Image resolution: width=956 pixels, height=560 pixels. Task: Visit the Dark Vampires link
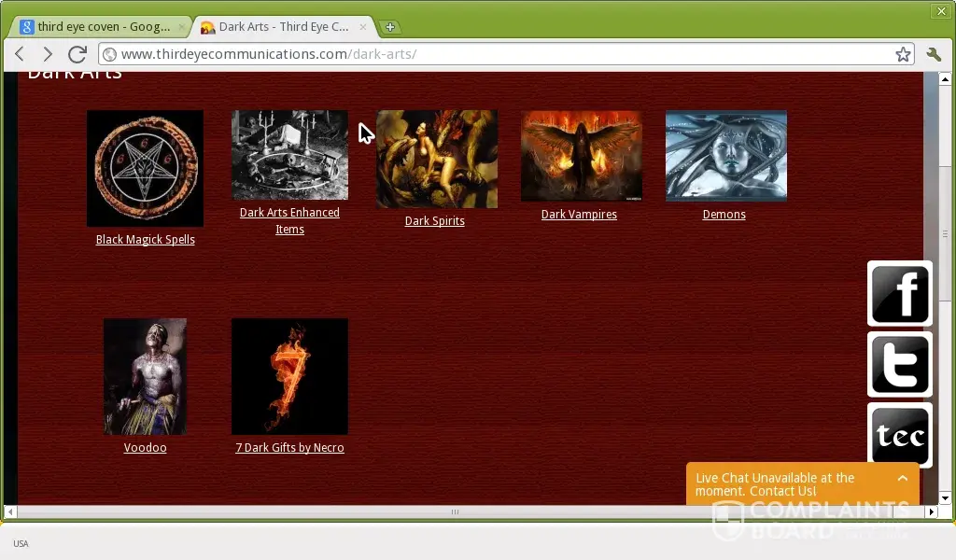click(579, 214)
